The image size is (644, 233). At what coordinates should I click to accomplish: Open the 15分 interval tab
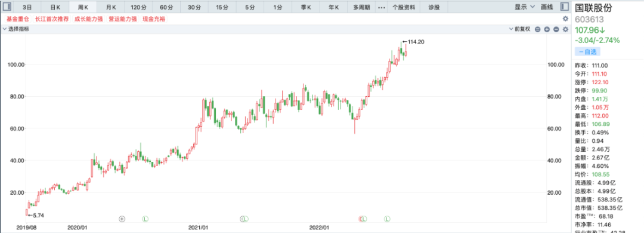pyautogui.click(x=222, y=7)
